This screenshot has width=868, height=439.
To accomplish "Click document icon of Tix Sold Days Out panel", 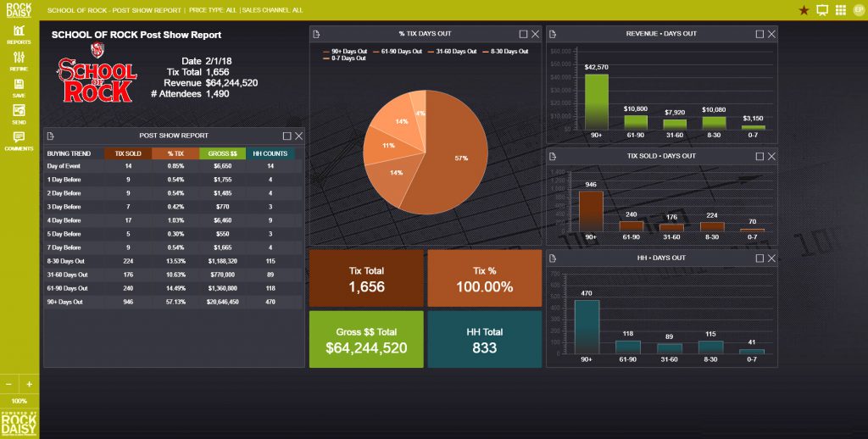I will 553,156.
